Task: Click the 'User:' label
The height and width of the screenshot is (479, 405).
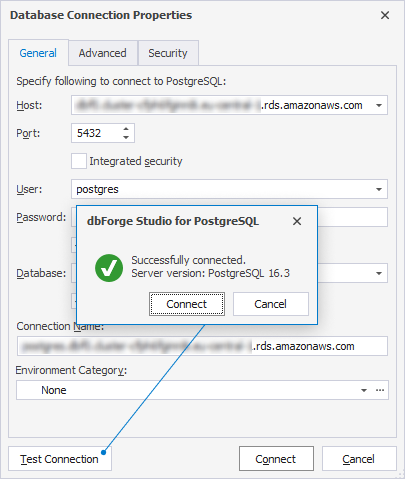Action: point(29,189)
